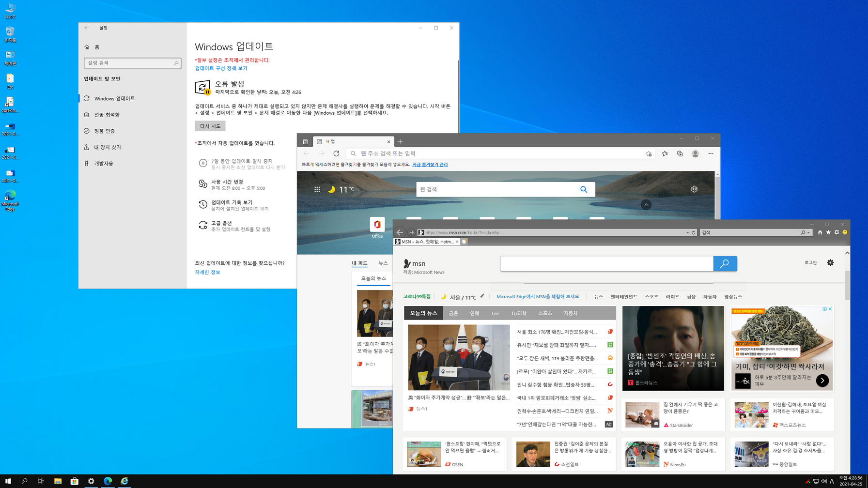Select 금융 tab in MSN news panel
The image size is (868, 488).
coord(453,313)
